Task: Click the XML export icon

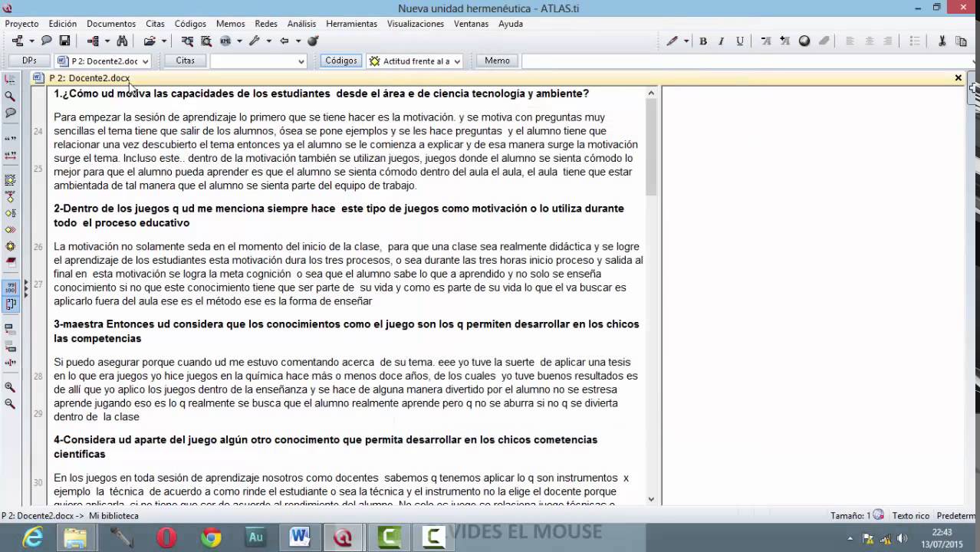Action: point(225,41)
